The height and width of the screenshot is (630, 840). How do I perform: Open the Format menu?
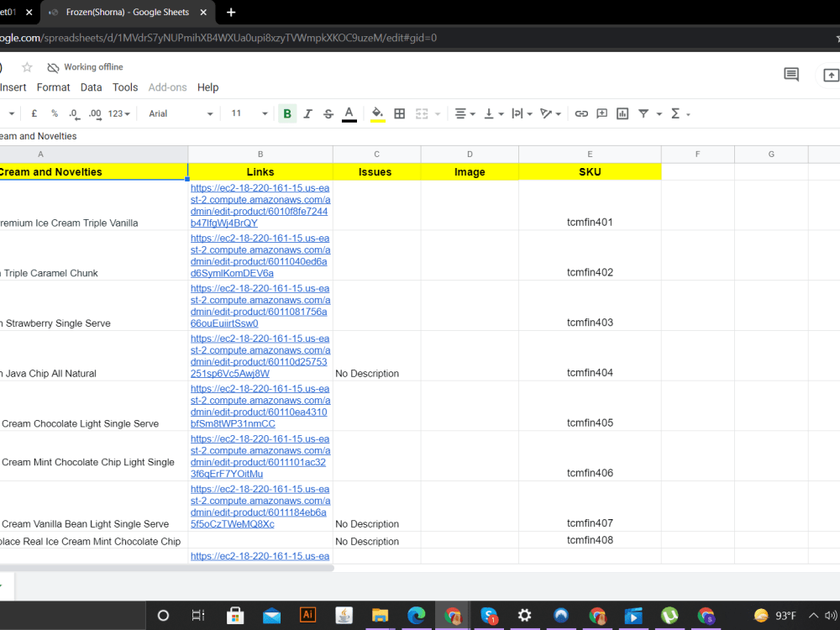(53, 87)
